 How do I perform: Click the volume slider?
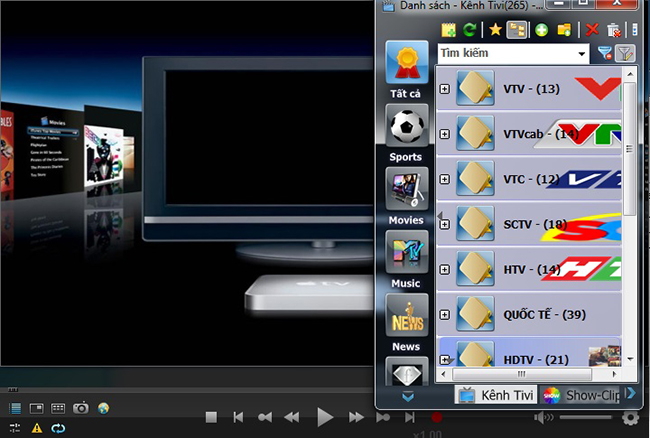pos(586,417)
